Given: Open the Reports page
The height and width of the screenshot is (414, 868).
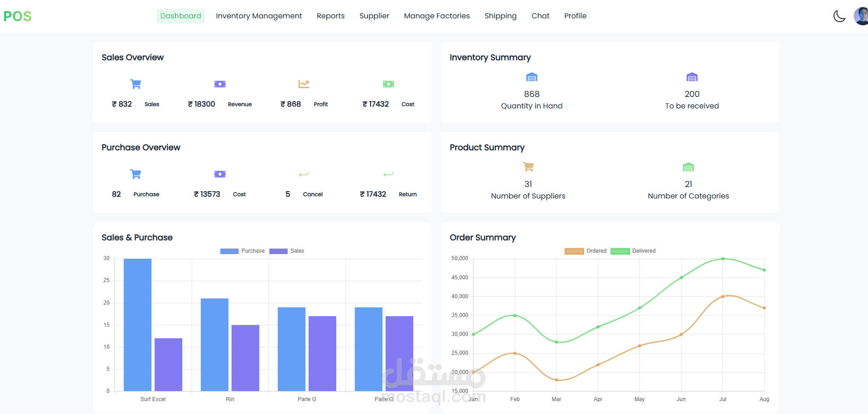Looking at the screenshot, I should pos(331,16).
